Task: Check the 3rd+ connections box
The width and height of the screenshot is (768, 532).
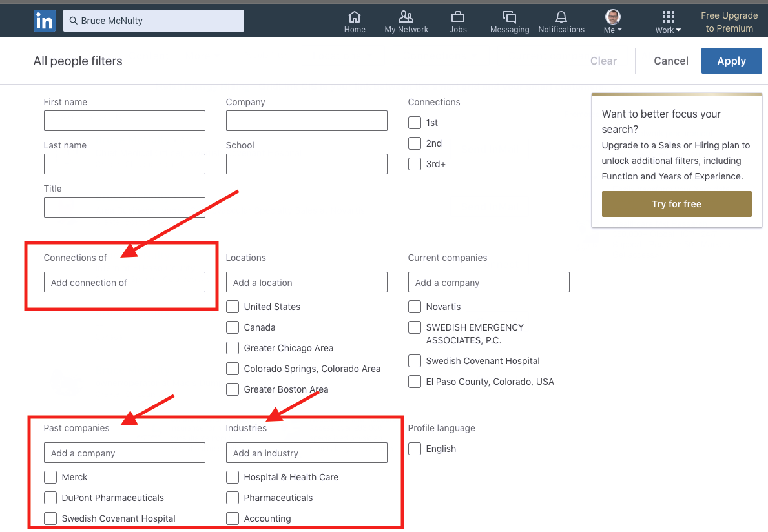Action: pos(415,163)
